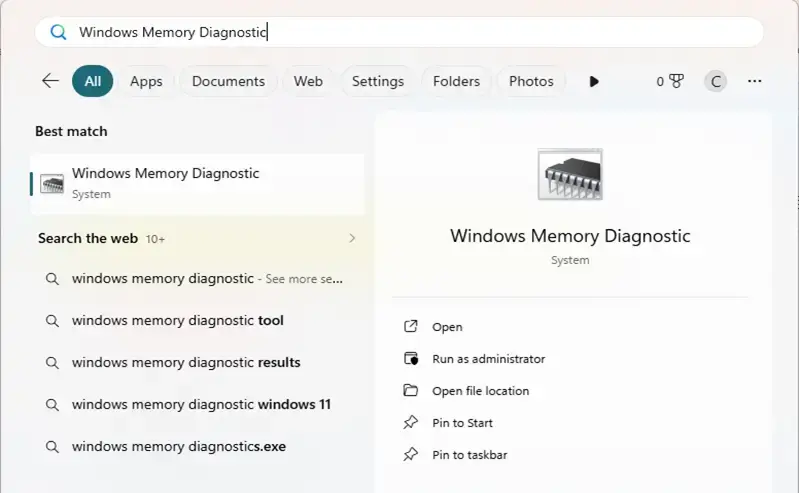Viewport: 799px width, 493px height.
Task: Select the All filter tab
Action: point(93,81)
